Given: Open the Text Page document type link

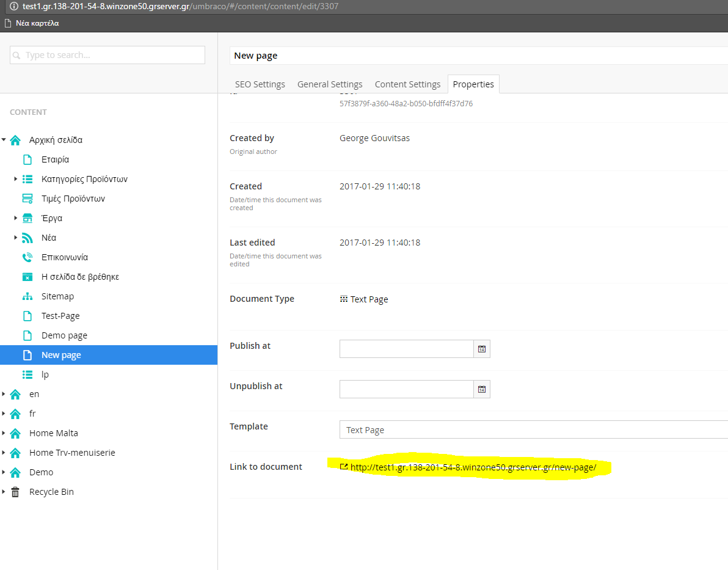Looking at the screenshot, I should pos(369,299).
